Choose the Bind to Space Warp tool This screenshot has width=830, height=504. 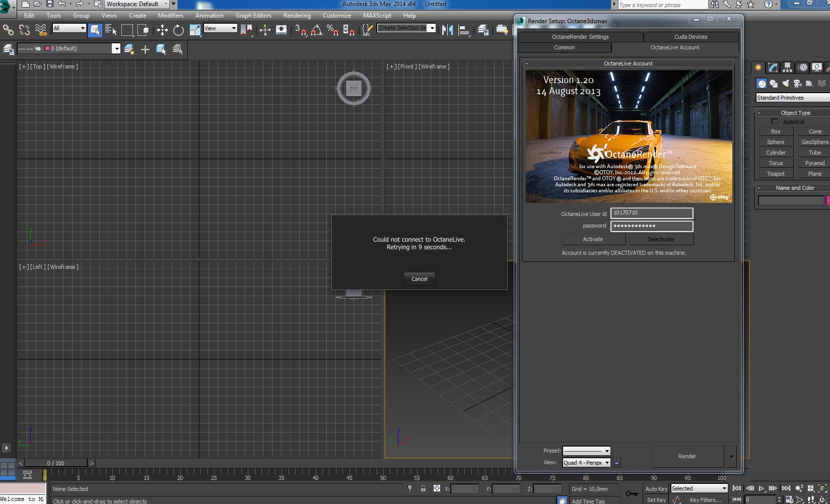tap(41, 30)
